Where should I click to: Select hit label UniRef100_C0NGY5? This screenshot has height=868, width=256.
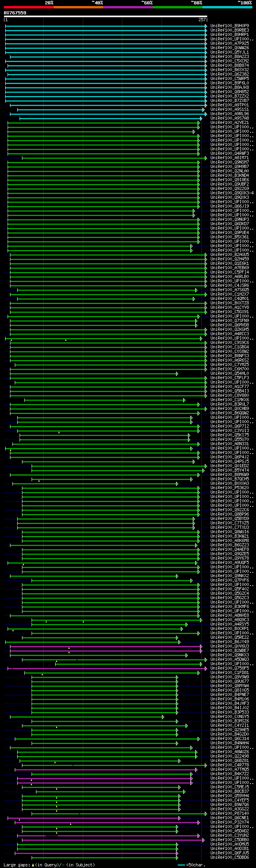[x=230, y=716]
